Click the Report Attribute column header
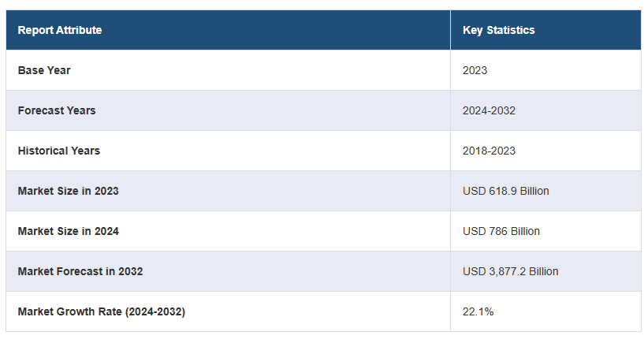 point(60,30)
